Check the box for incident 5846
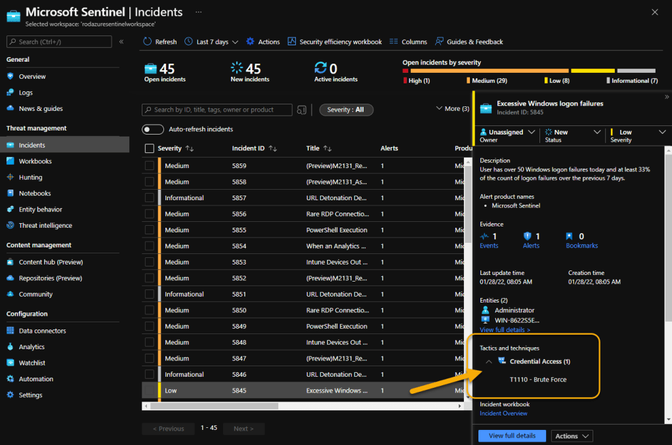Screen dimensions: 672x445 149,374
